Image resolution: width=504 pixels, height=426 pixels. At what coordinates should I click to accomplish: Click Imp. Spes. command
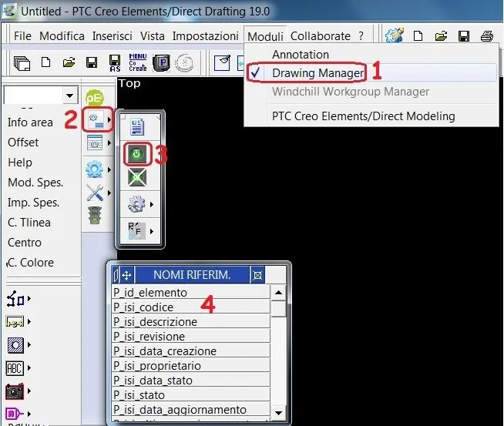[x=33, y=203]
